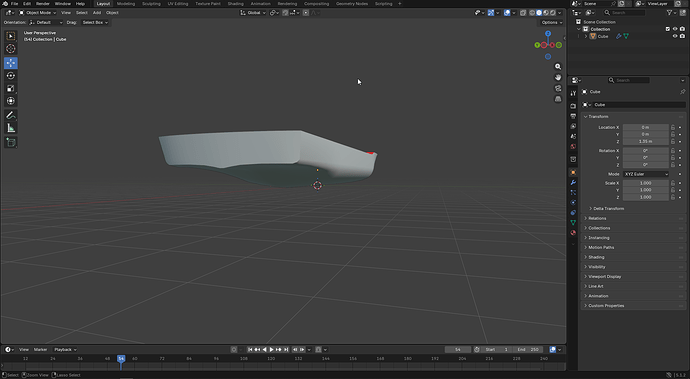Open the Modifiers properties tab
Image resolution: width=690 pixels, height=379 pixels.
click(573, 182)
